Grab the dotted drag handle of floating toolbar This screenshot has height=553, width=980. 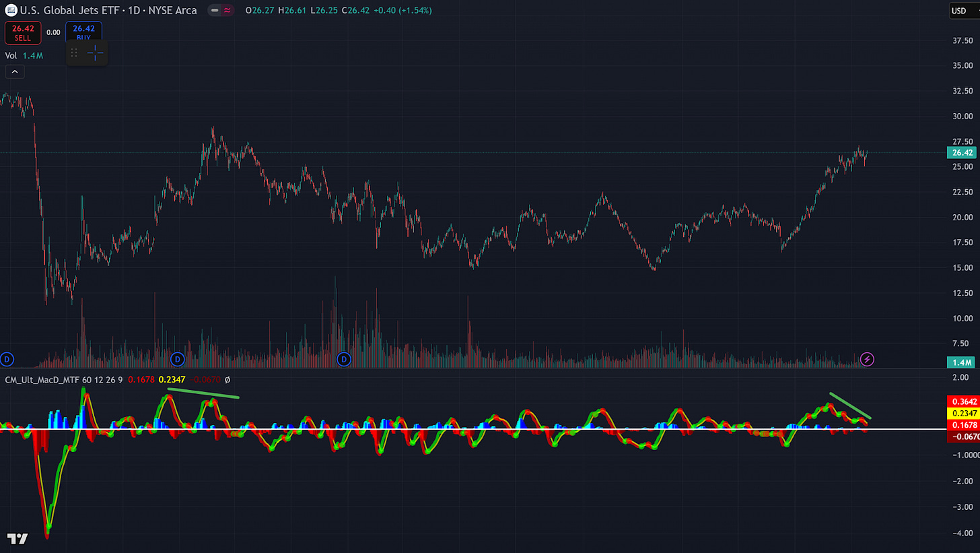(x=75, y=53)
